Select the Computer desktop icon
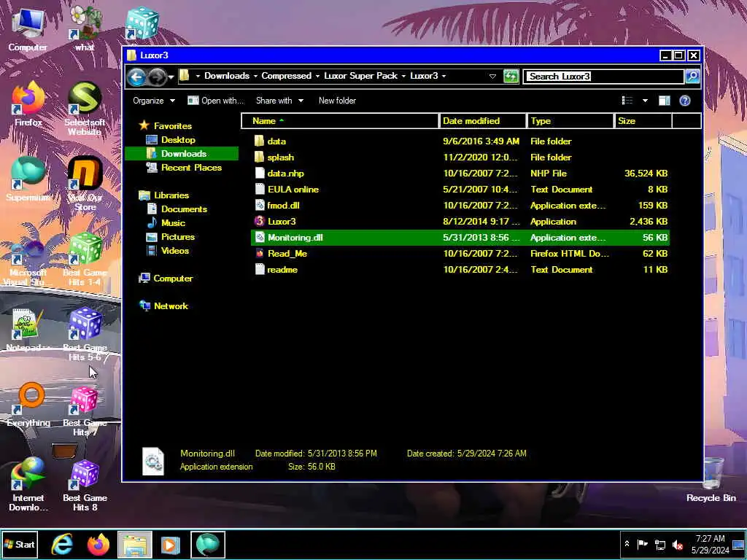This screenshot has height=560, width=747. click(28, 29)
